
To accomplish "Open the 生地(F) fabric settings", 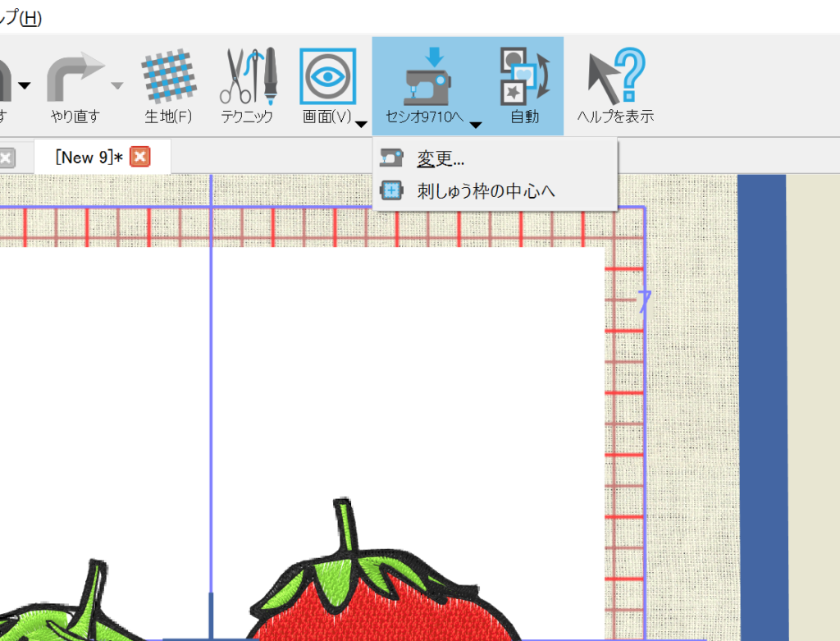I will click(x=168, y=79).
